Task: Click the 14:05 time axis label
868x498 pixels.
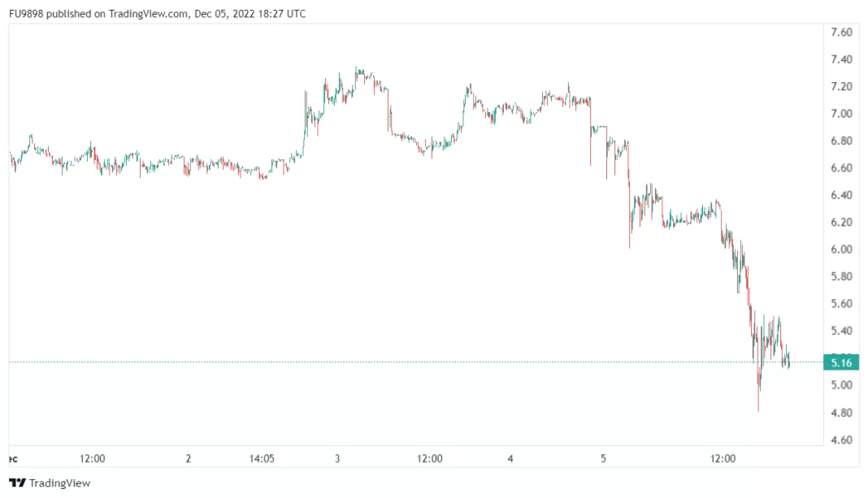Action: pyautogui.click(x=262, y=459)
